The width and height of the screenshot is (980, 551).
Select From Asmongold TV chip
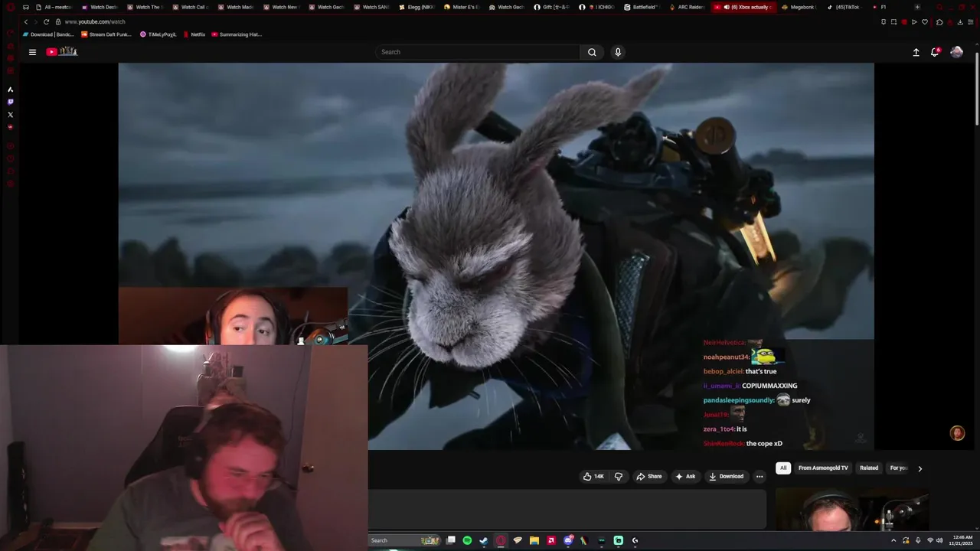click(823, 468)
